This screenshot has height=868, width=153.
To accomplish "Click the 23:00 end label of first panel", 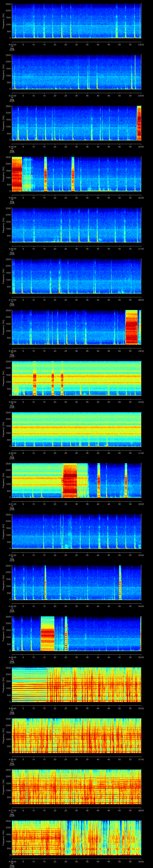I will point(141,44).
